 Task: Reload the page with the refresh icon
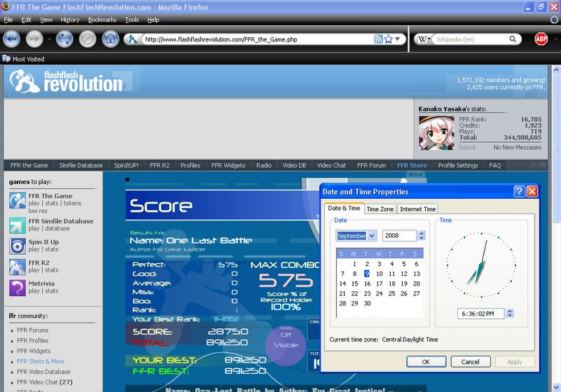pos(64,39)
